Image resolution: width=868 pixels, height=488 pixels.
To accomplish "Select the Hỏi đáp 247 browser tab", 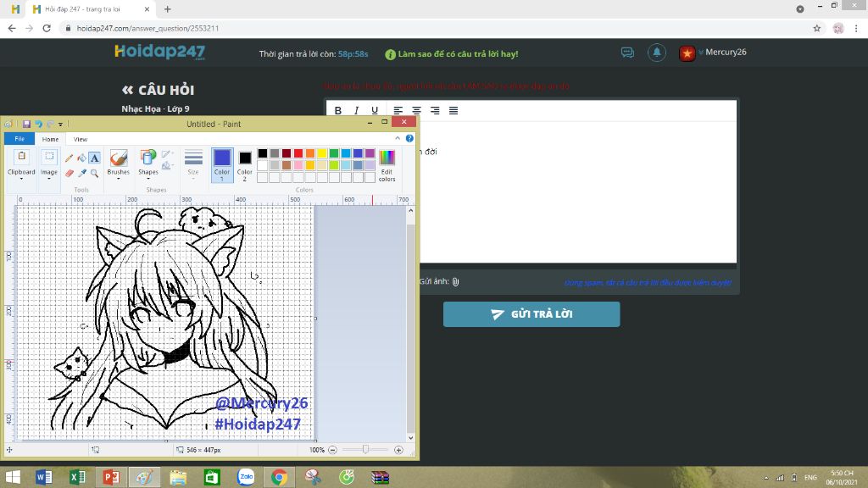I will [92, 9].
